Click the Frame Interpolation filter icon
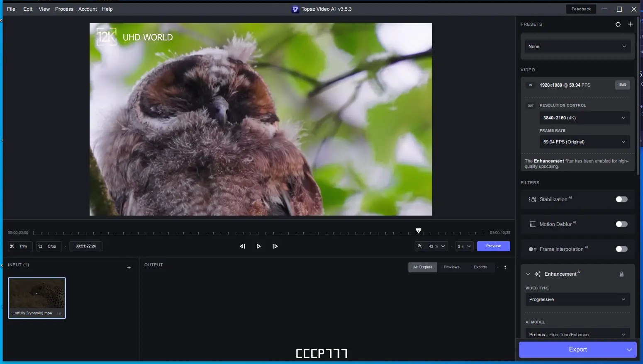643x364 pixels. [533, 249]
